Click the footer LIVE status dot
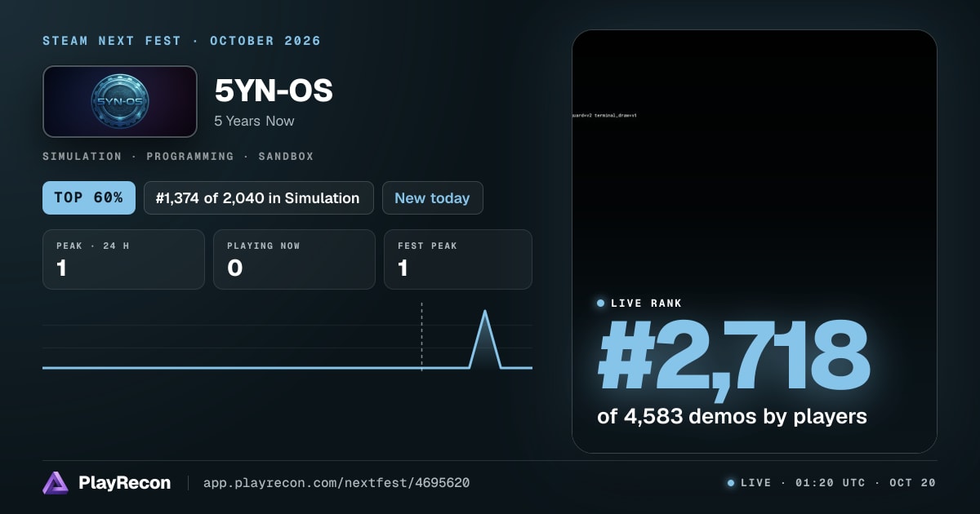 (x=731, y=483)
